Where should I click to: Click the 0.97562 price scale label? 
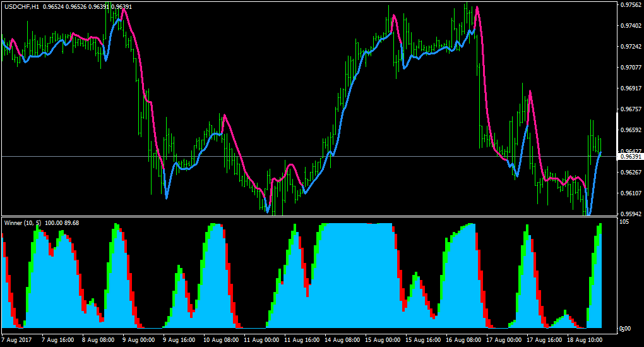(631, 5)
